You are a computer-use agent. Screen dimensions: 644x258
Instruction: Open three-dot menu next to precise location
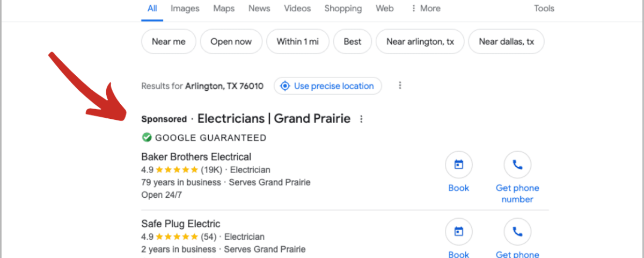400,85
